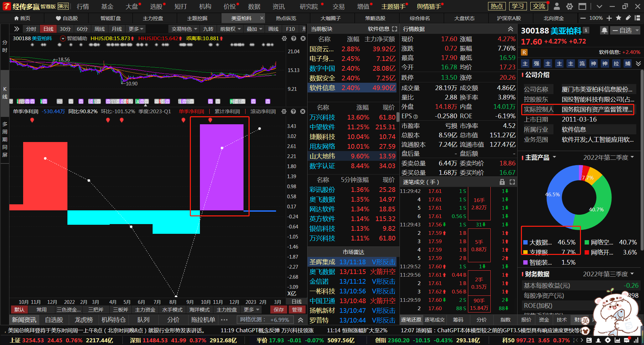
Task: Open settings gear on 单季净利润 pane
Action: pyautogui.click(x=284, y=112)
